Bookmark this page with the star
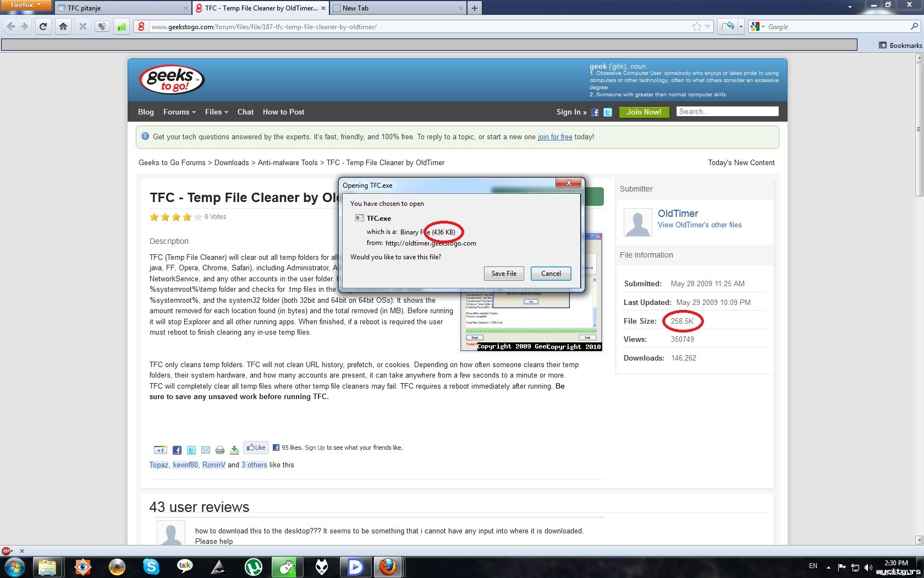The width and height of the screenshot is (924, 578). click(697, 26)
